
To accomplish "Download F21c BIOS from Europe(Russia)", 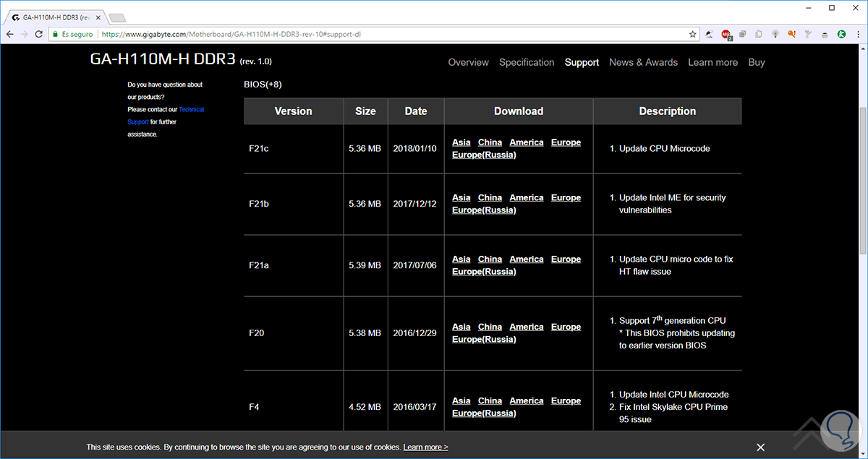I will [484, 155].
